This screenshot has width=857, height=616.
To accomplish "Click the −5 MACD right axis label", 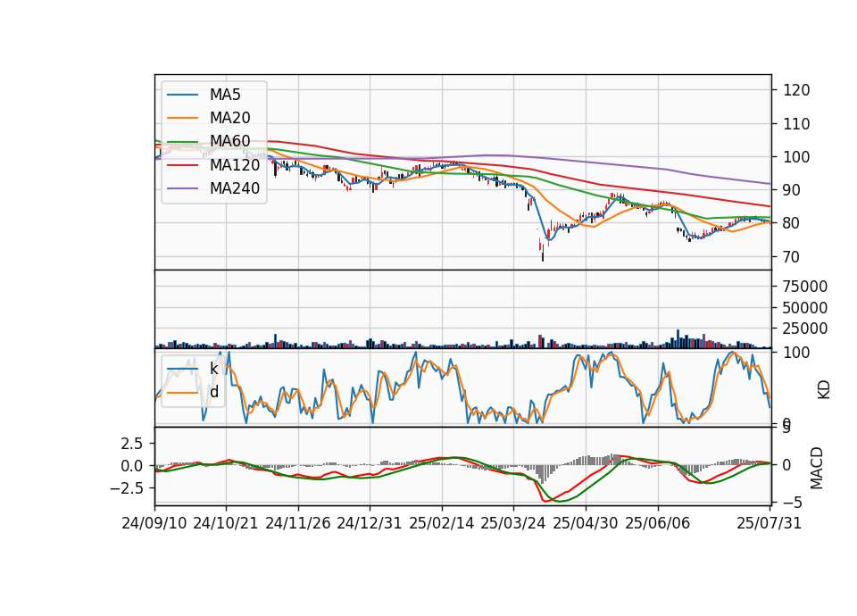I will [x=792, y=502].
